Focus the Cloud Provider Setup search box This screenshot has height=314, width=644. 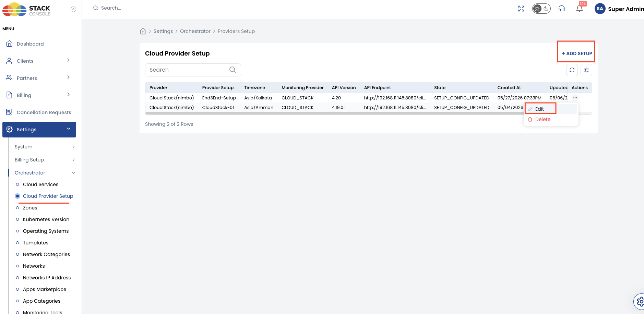click(x=193, y=70)
